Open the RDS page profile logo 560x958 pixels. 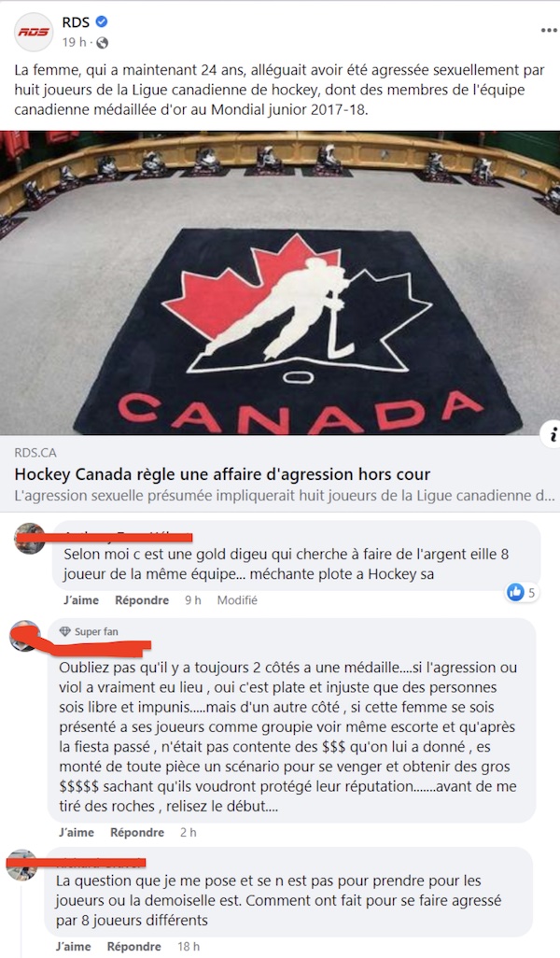(x=33, y=32)
